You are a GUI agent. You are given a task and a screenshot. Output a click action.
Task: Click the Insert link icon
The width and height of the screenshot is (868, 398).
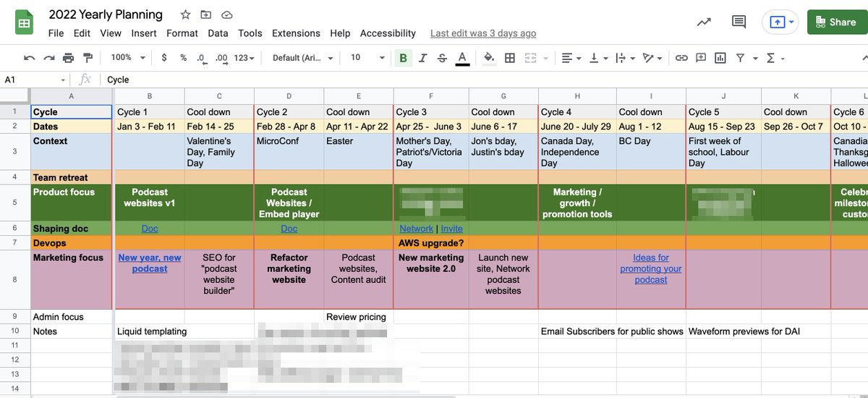click(681, 58)
